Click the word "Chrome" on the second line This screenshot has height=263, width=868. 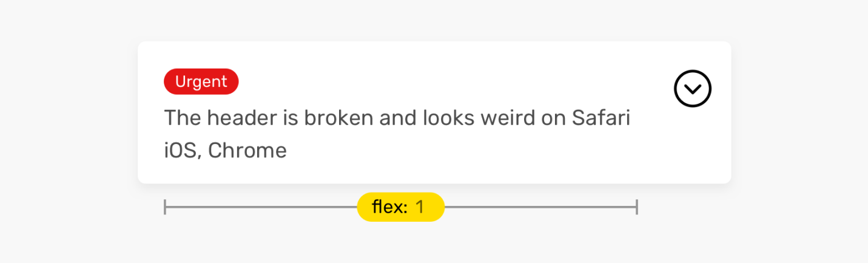[x=247, y=151]
